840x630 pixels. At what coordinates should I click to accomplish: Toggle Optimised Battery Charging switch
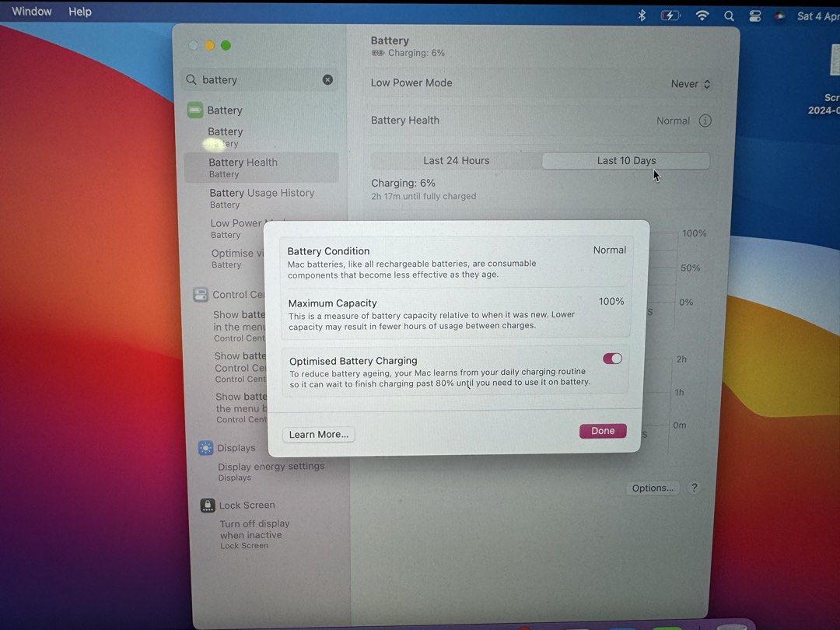coord(612,359)
